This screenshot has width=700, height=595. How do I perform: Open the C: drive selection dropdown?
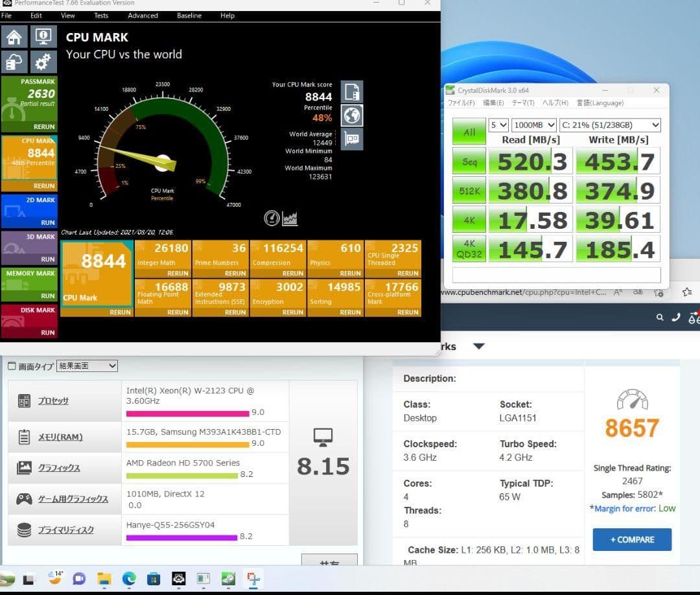[610, 125]
